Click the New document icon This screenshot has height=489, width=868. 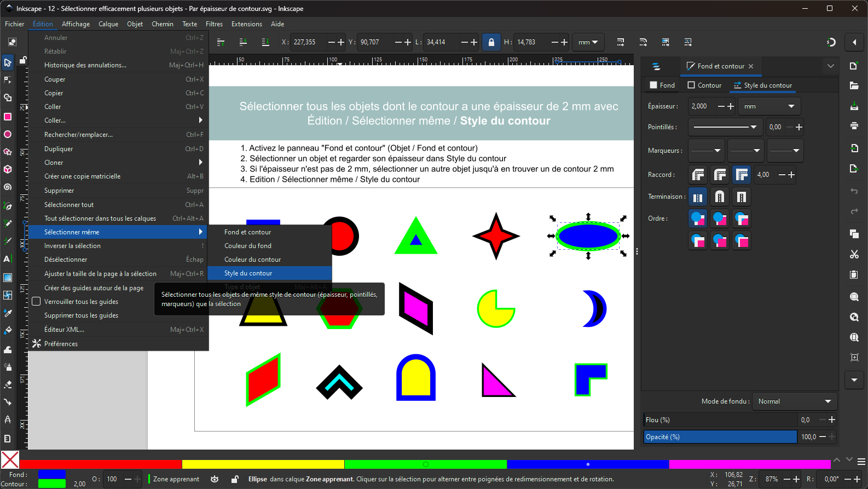pos(854,66)
